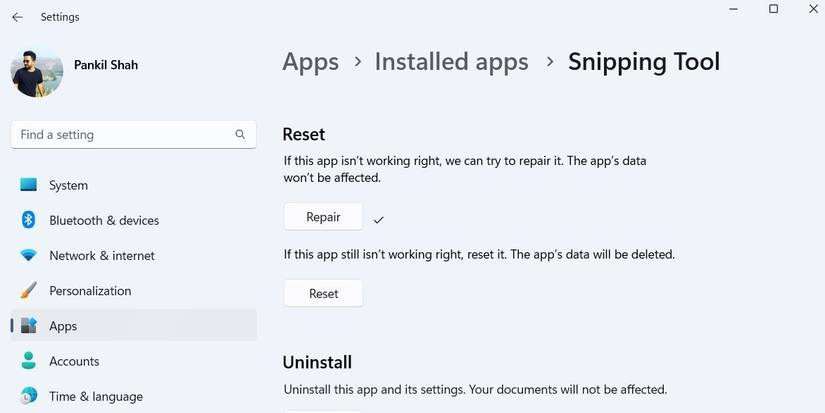Viewport: 825px width, 413px height.
Task: Click the Network wifi icon
Action: click(29, 255)
